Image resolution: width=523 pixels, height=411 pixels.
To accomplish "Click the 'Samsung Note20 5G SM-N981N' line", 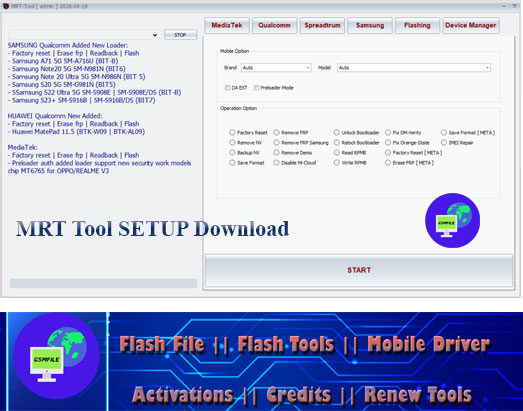I will pos(67,69).
